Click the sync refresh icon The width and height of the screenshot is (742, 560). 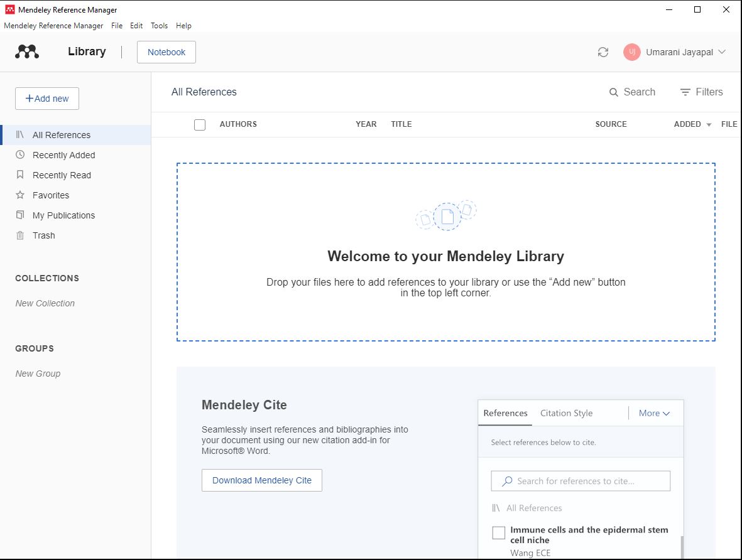pyautogui.click(x=603, y=52)
